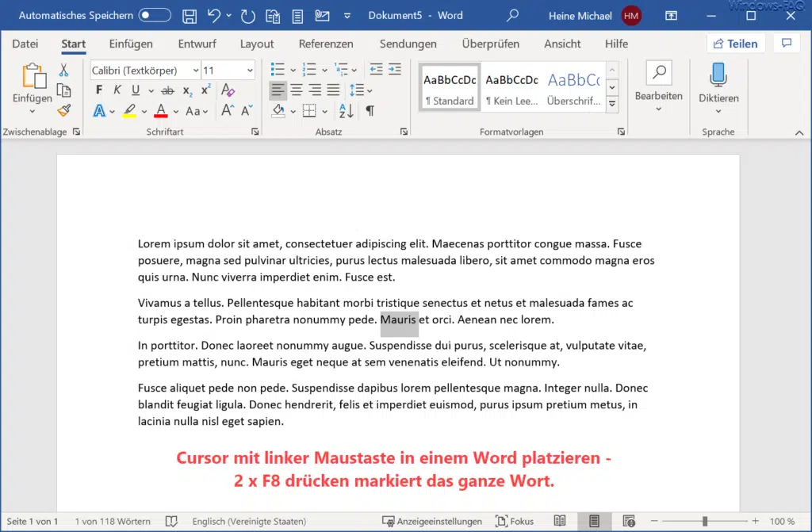Viewport: 812px width, 532px height.
Task: Open the Calibri font name dropdown
Action: tap(194, 70)
